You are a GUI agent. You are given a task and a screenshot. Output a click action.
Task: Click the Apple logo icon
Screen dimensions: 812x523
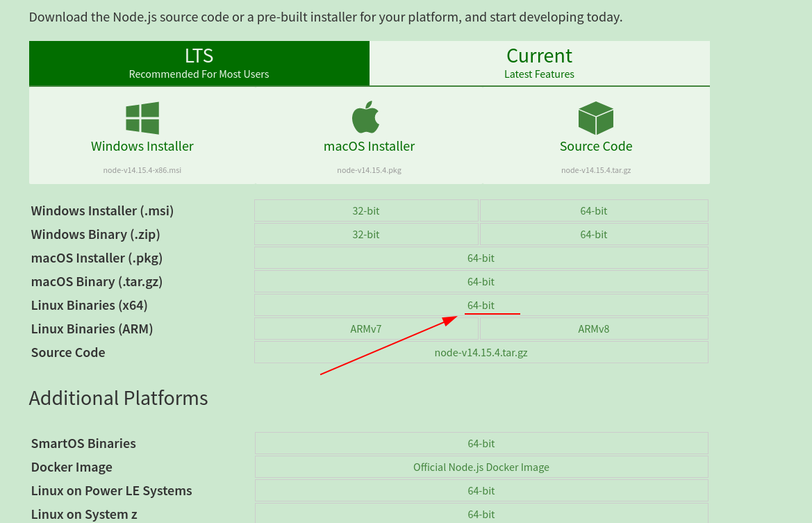tap(365, 117)
